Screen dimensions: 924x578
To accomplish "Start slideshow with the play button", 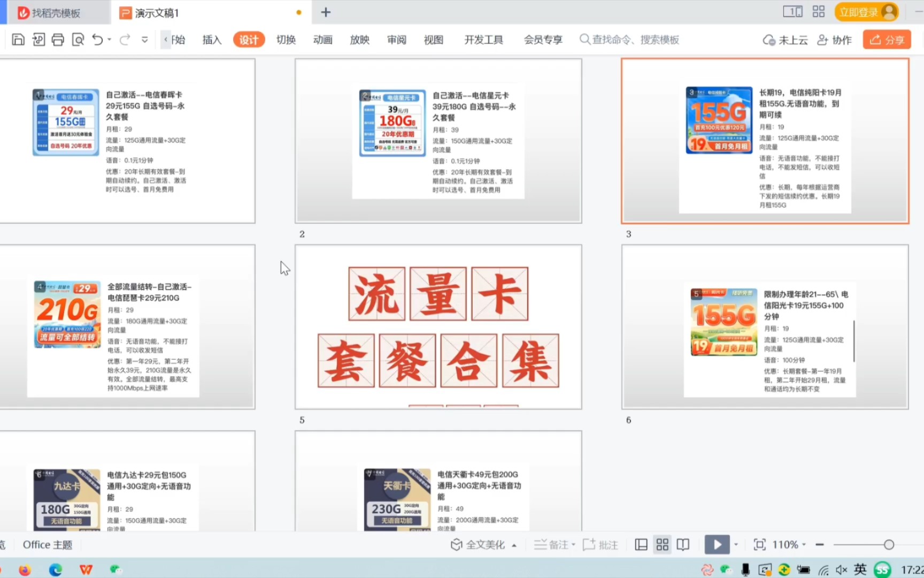I will click(717, 545).
